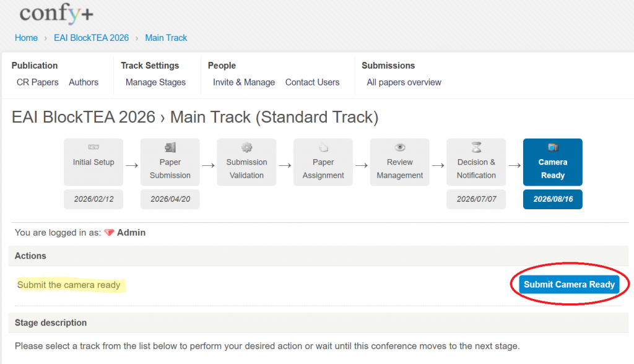
Task: Click the People section heading
Action: 222,66
